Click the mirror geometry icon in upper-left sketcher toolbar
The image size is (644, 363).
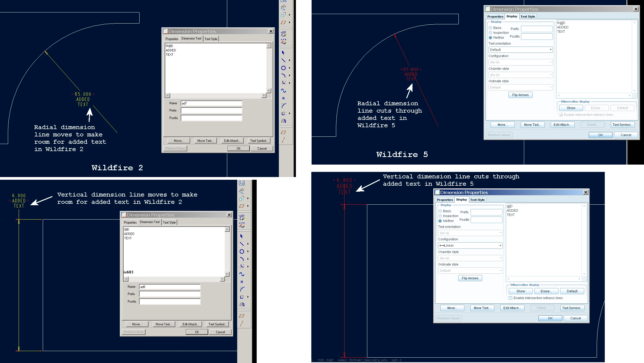pos(283,121)
